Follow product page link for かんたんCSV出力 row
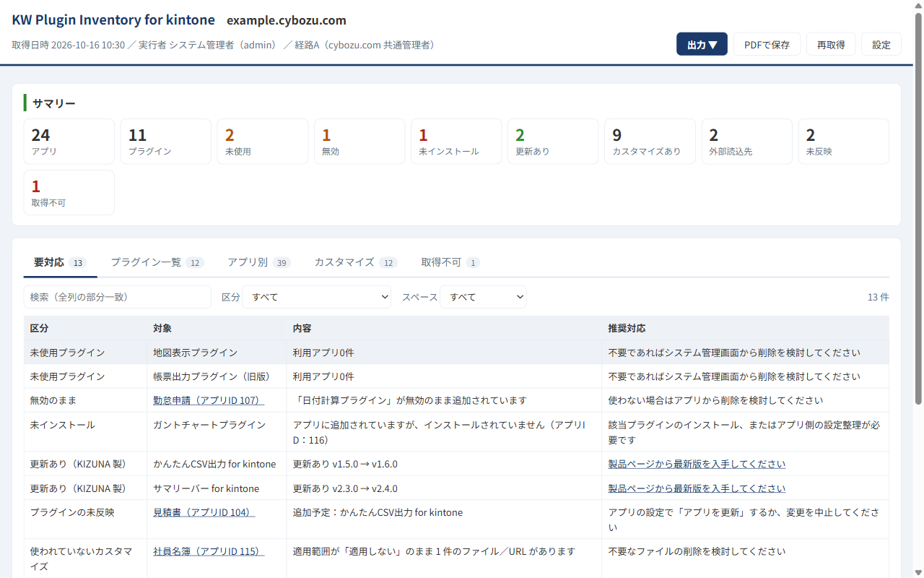The image size is (924, 578). click(697, 464)
